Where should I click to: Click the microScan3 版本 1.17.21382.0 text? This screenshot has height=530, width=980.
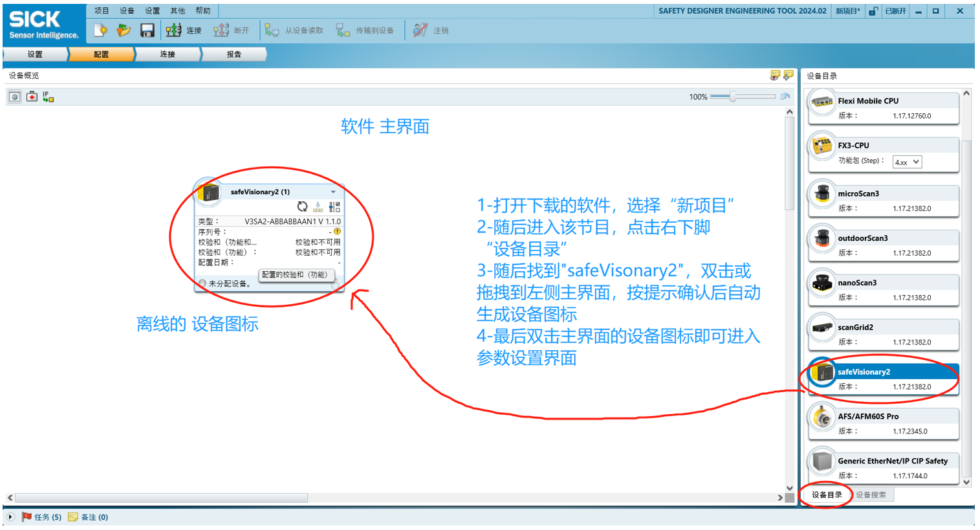885,208
